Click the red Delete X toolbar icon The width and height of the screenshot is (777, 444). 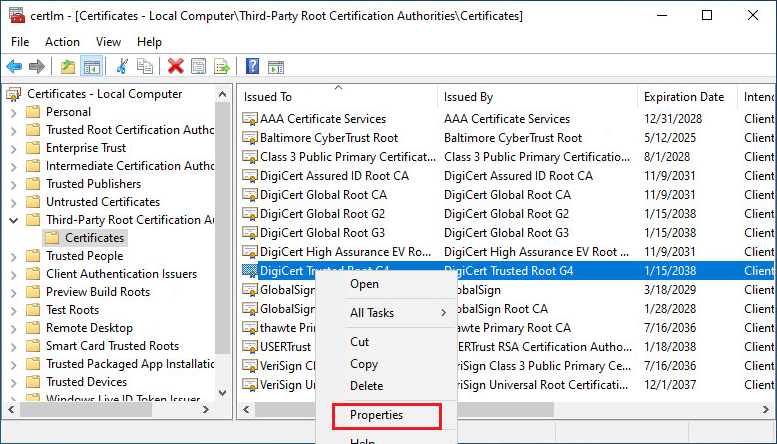(x=176, y=66)
